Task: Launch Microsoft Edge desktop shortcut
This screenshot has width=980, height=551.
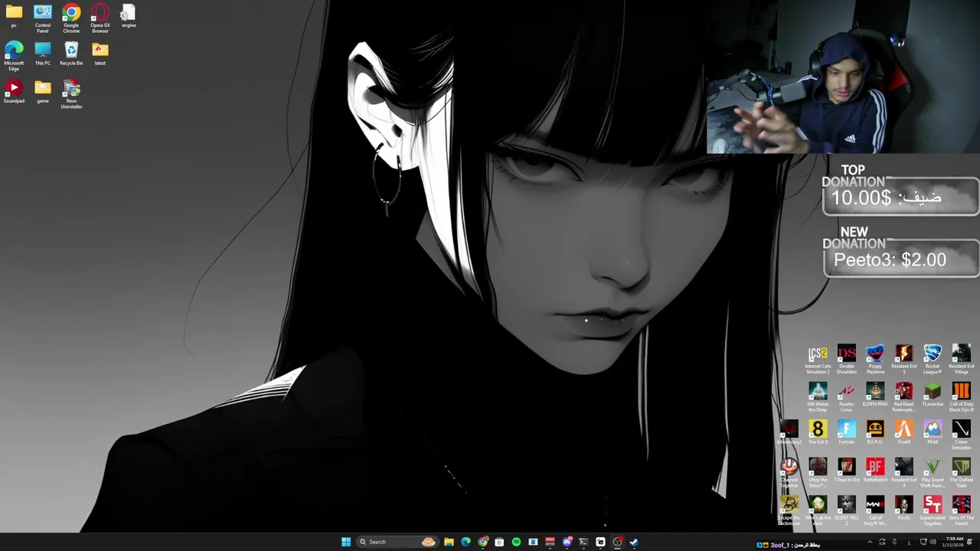Action: (x=14, y=57)
